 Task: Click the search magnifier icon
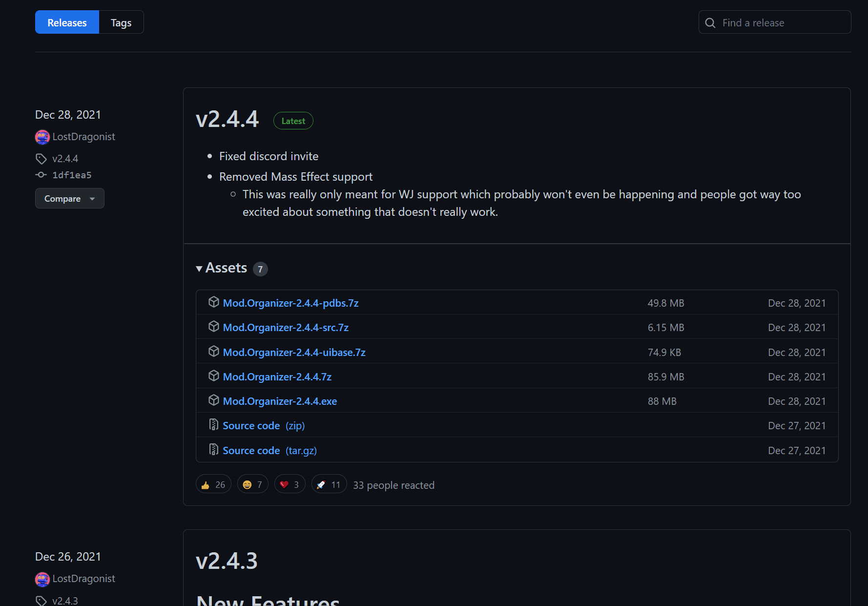click(x=710, y=23)
